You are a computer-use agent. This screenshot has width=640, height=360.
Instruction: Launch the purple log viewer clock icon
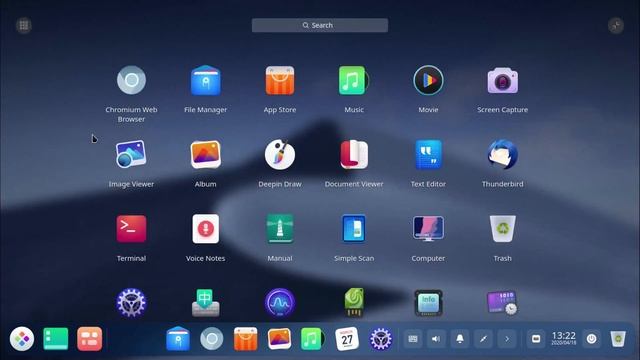coord(502,303)
